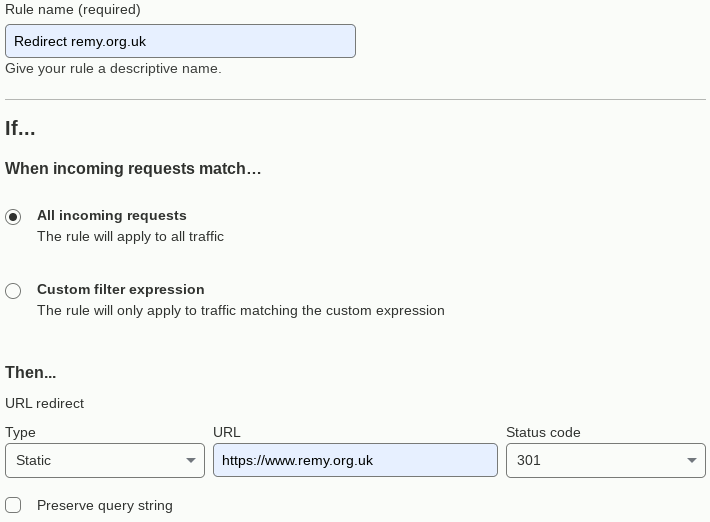The image size is (710, 522).
Task: Click the 'Rule name (required)' label
Action: (x=73, y=9)
